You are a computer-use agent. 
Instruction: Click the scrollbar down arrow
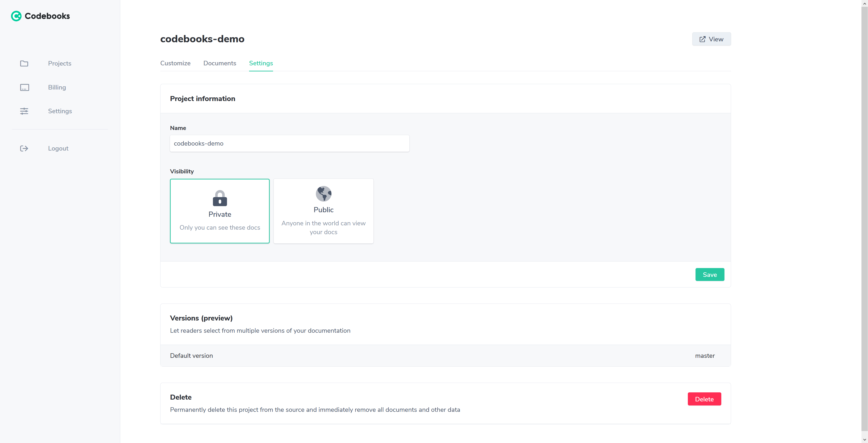click(865, 440)
